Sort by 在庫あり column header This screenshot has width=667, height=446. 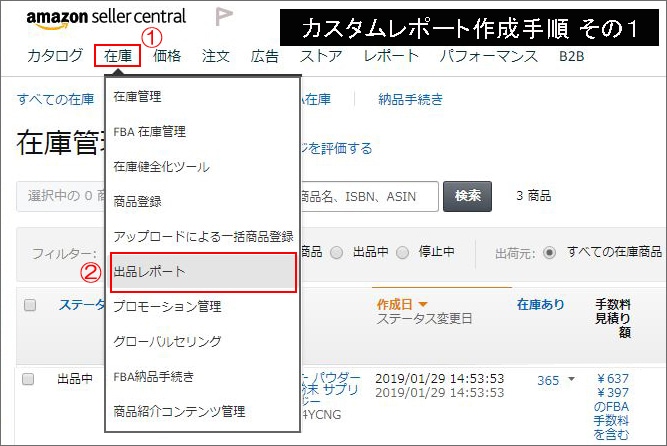(541, 304)
